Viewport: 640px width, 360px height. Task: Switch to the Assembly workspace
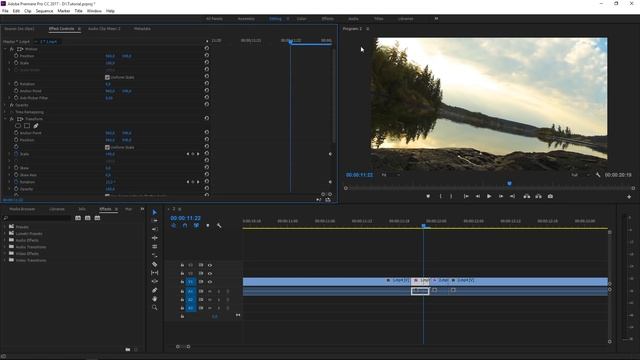246,19
